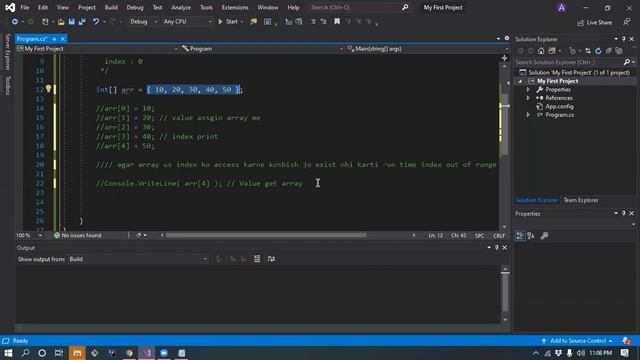Viewport: 640px width, 360px height.
Task: Click the Alphabetical sort icon in Properties panel
Action: point(531,236)
